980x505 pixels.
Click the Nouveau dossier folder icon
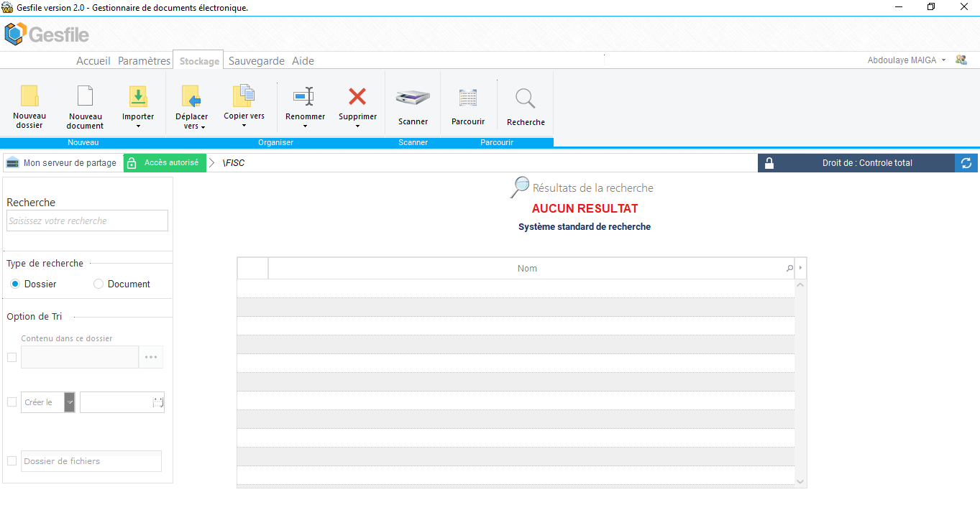(29, 96)
